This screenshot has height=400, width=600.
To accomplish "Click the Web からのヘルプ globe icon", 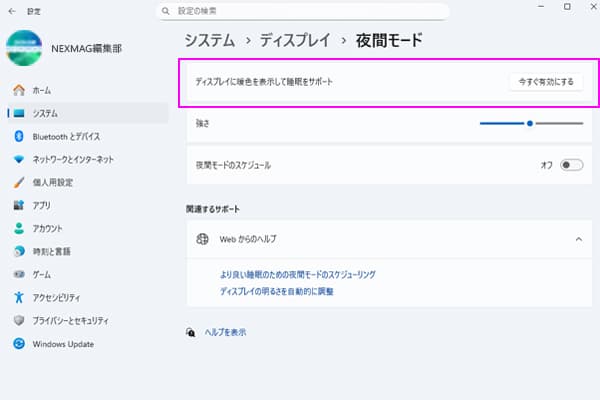I will 202,239.
